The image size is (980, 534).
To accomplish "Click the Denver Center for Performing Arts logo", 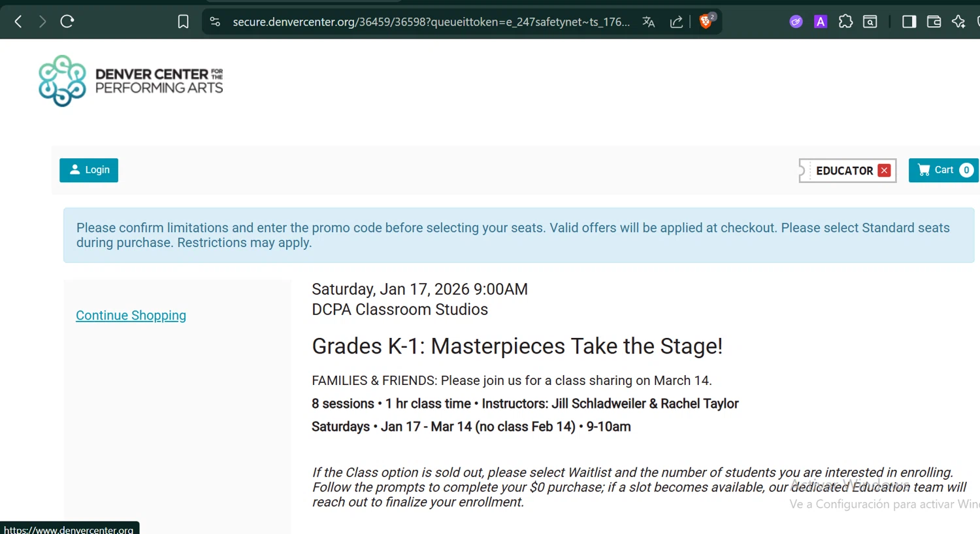I will tap(131, 81).
